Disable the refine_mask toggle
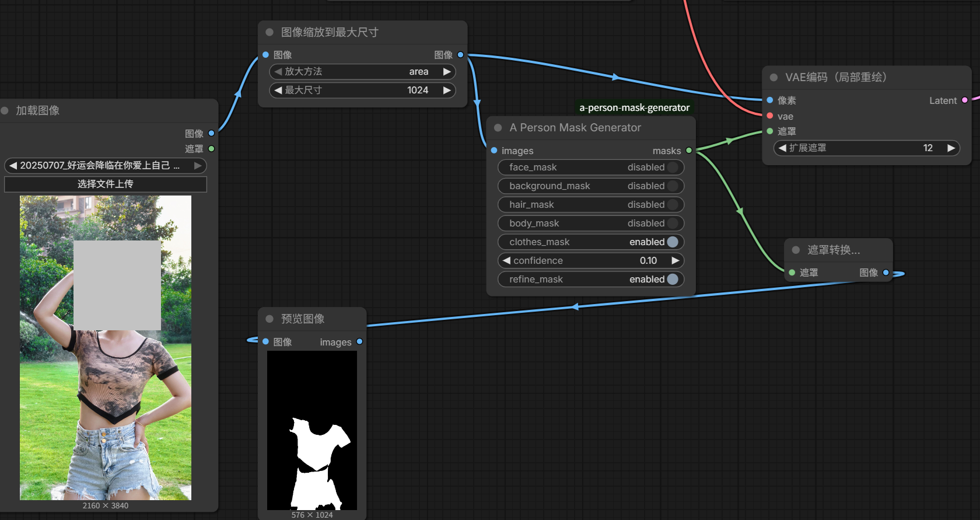 click(673, 279)
